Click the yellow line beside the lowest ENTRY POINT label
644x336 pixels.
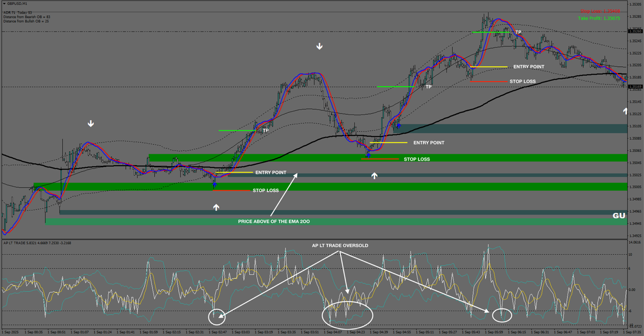pos(234,173)
